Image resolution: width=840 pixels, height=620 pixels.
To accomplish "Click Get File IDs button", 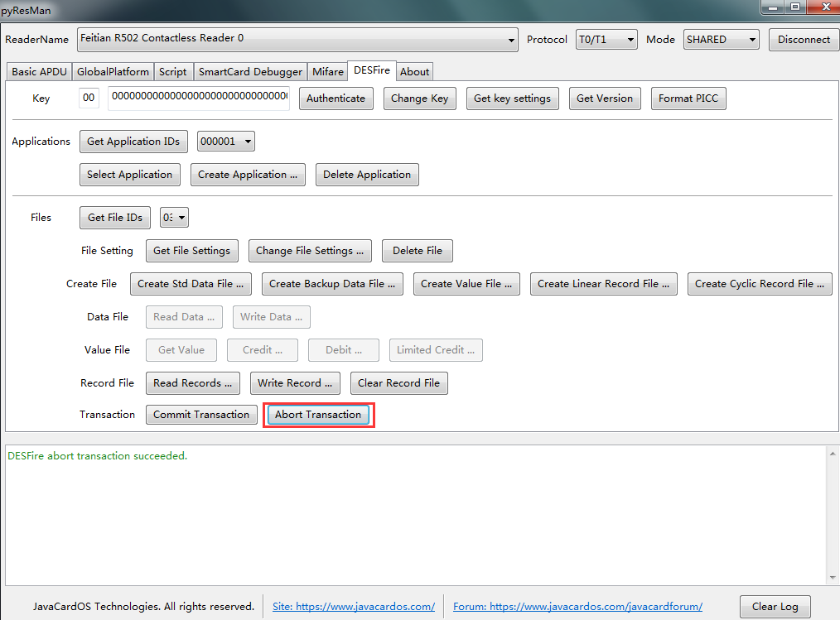I will tap(115, 218).
